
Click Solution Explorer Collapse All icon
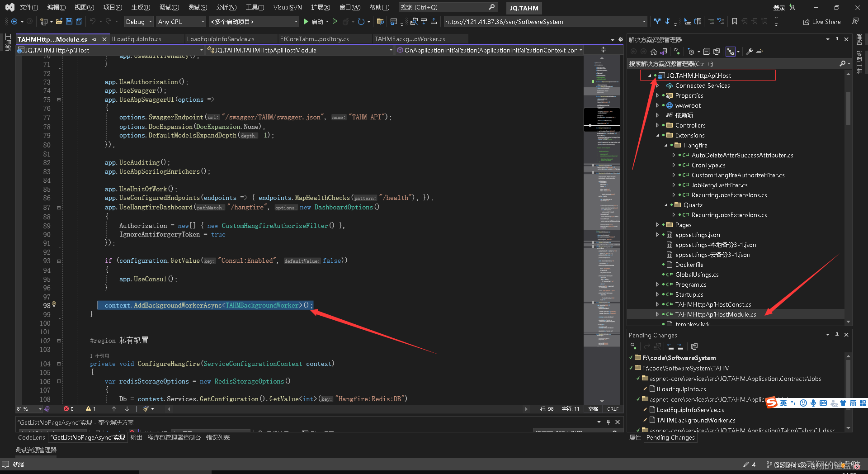click(x=707, y=52)
